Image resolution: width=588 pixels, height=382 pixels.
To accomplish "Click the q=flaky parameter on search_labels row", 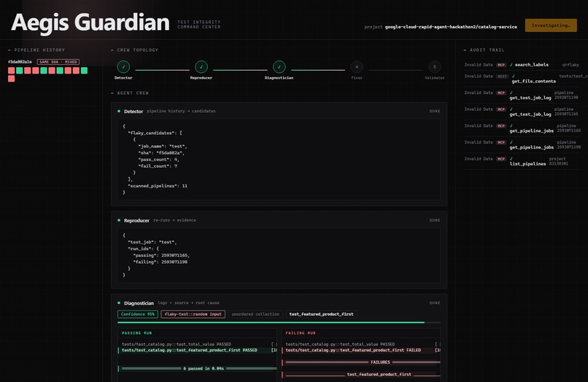I will pyautogui.click(x=570, y=65).
